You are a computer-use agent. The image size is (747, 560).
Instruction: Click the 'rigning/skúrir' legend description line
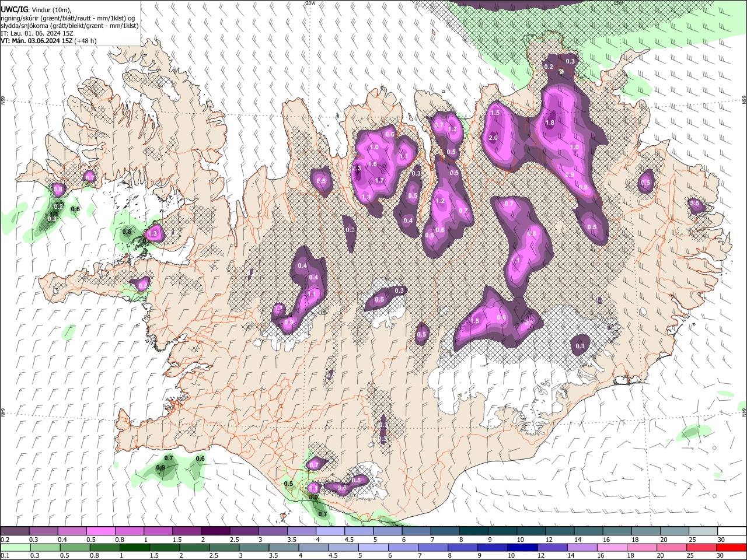(x=68, y=17)
